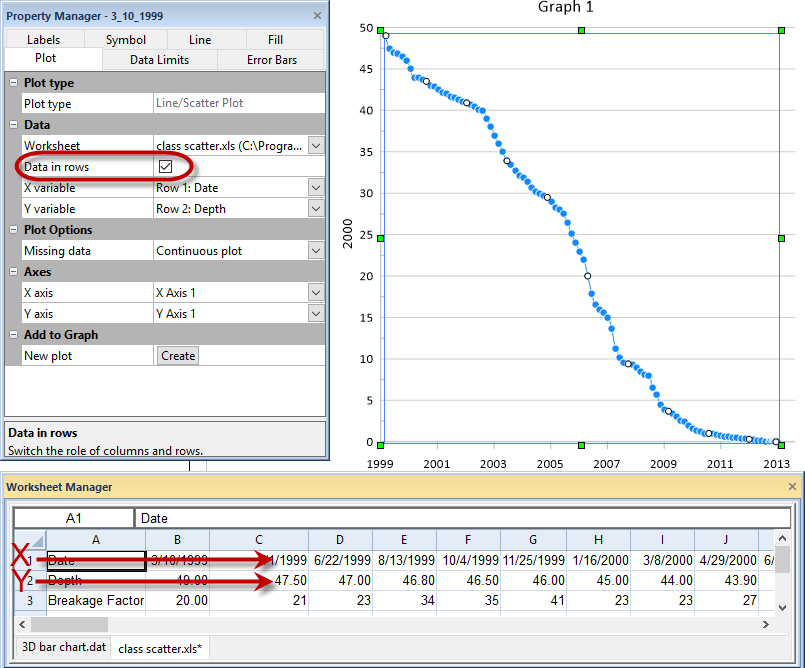Click the worksheet horizontal scrollbar
The image size is (805, 668).
[x=400, y=624]
